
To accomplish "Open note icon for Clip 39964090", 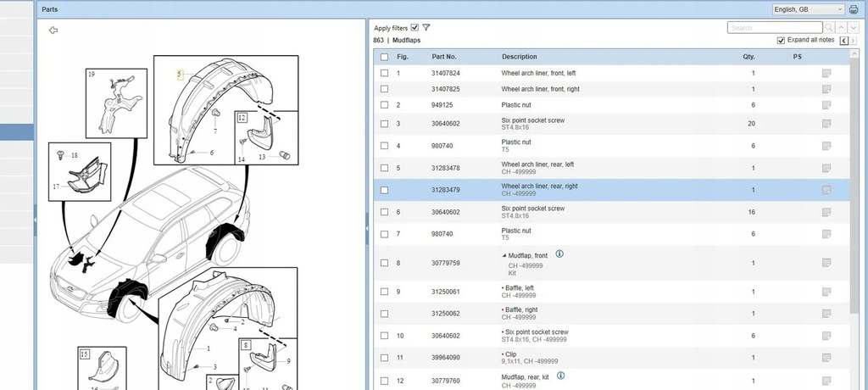I will click(x=826, y=358).
